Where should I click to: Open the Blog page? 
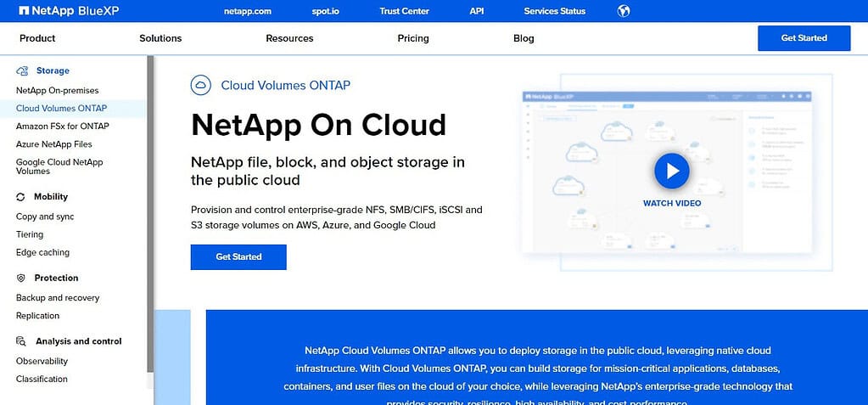524,38
